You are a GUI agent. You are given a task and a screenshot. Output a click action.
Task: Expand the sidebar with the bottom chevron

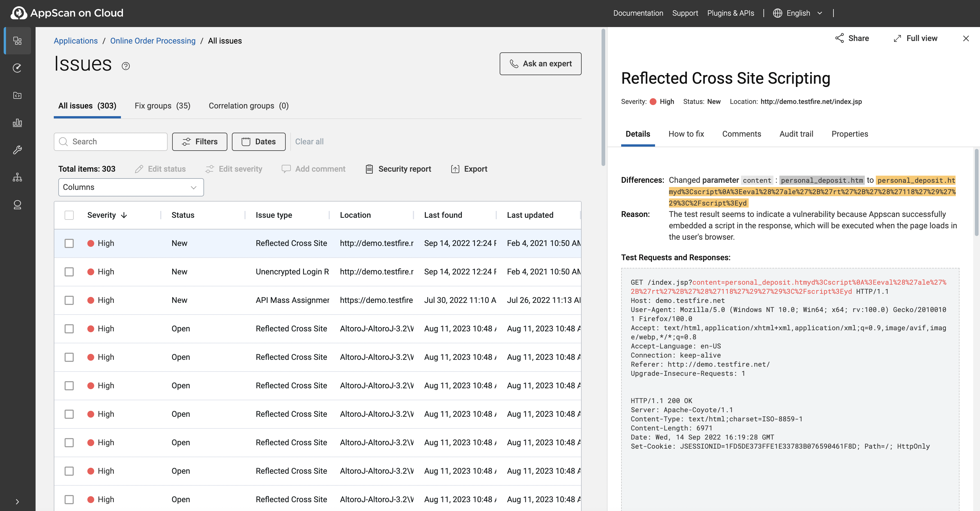point(17,502)
